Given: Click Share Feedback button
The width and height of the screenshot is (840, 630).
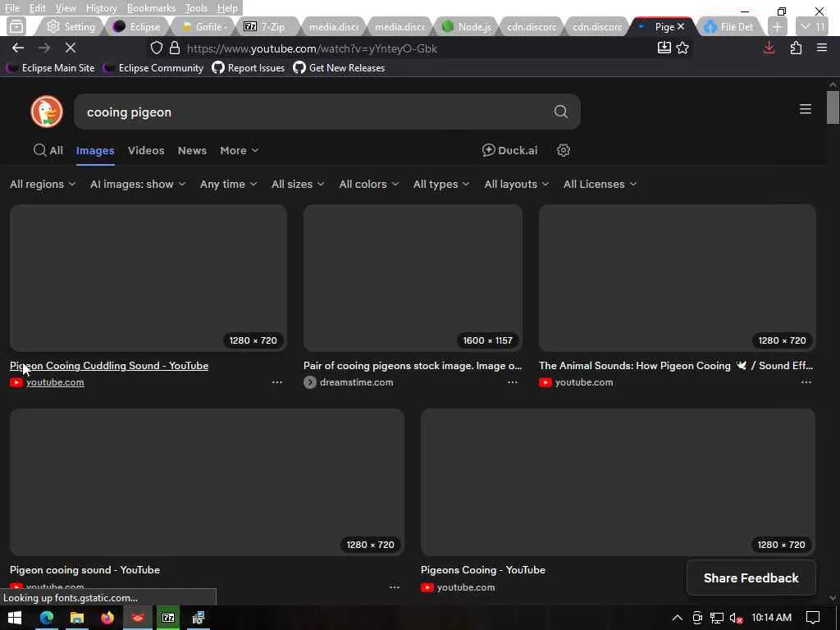Looking at the screenshot, I should pyautogui.click(x=751, y=578).
